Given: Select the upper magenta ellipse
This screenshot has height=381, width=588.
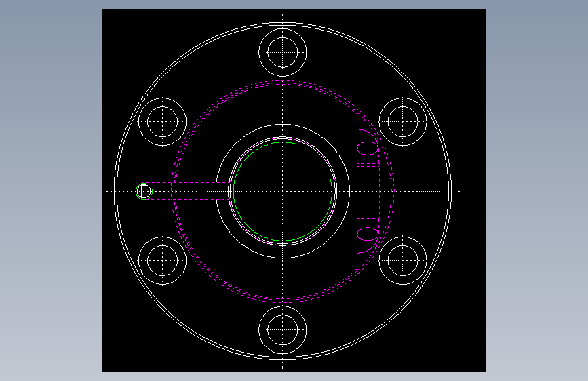Looking at the screenshot, I should pos(368,148).
